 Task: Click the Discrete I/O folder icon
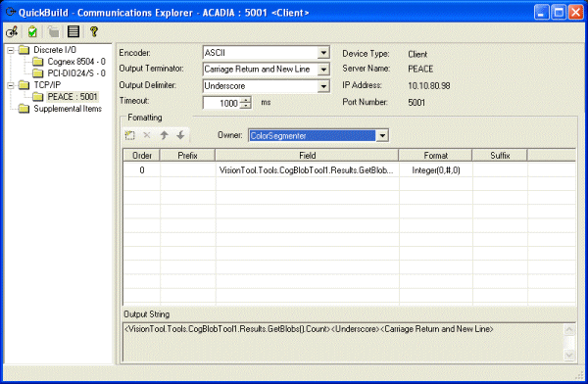(24, 50)
